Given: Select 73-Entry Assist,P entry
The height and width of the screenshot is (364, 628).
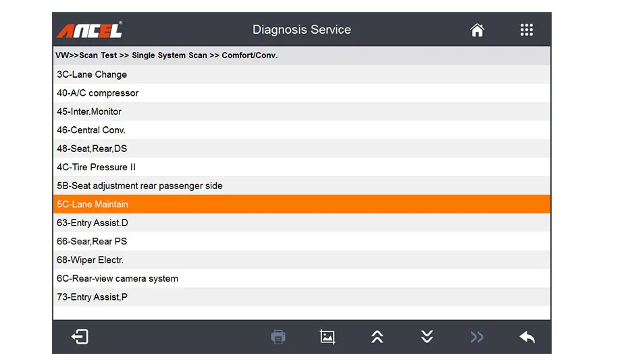Looking at the screenshot, I should coord(92,296).
